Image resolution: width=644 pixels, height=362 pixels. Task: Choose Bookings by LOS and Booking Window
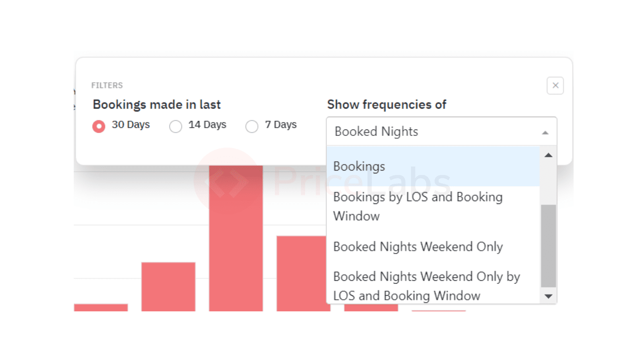tap(418, 206)
